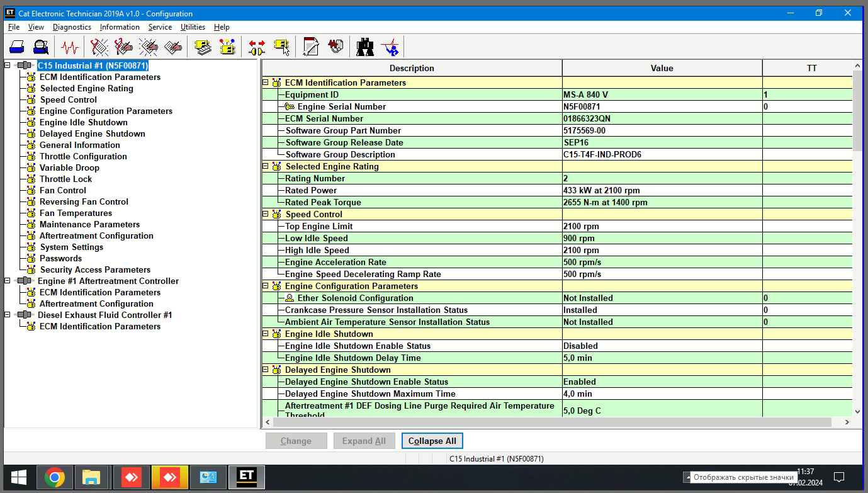The image size is (868, 493).
Task: Click the icon beside Ether Solenoid Configuration
Action: (290, 298)
